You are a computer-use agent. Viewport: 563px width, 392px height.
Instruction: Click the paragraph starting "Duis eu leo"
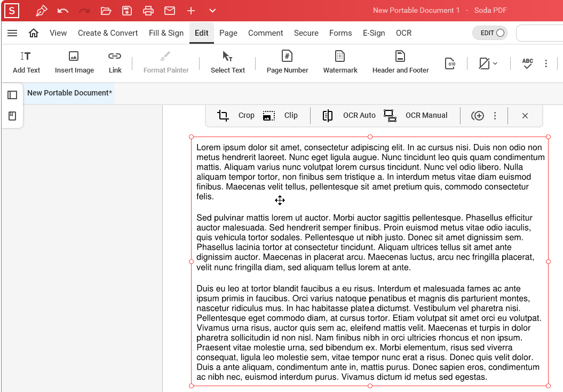click(x=369, y=333)
